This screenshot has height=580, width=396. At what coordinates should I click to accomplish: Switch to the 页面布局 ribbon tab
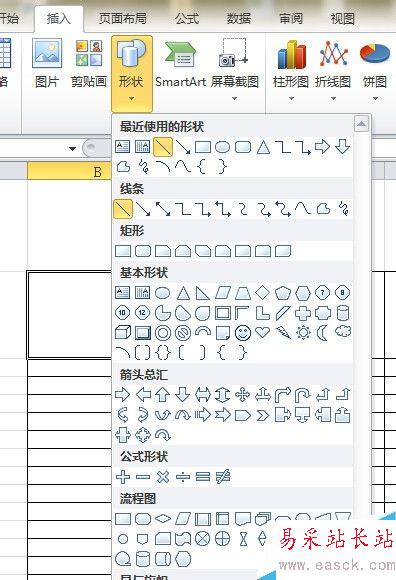click(x=122, y=18)
